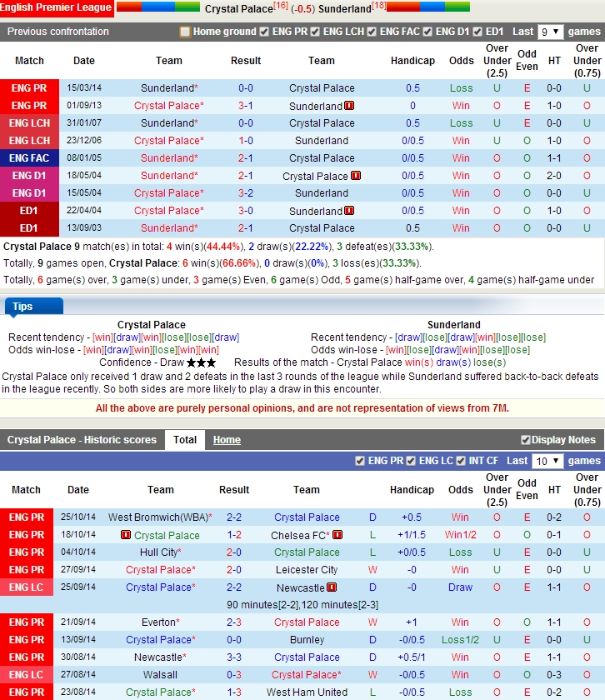The width and height of the screenshot is (605, 700).
Task: Click red card icon beside Newcastle 25/09/14
Action: coord(332,587)
